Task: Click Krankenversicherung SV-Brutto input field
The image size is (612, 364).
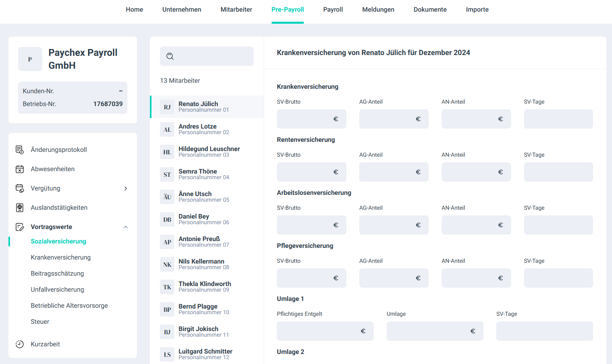Action: tap(305, 119)
